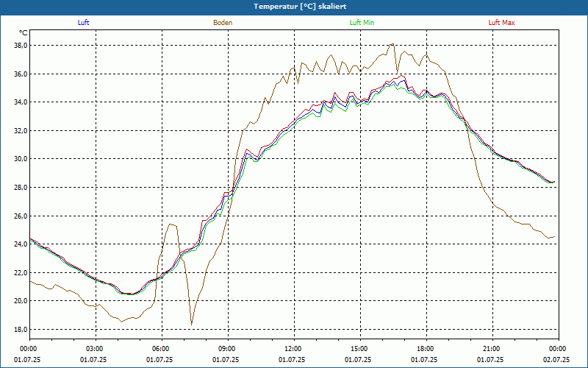The width and height of the screenshot is (588, 368).
Task: Click the °C unit label
Action: click(x=24, y=33)
